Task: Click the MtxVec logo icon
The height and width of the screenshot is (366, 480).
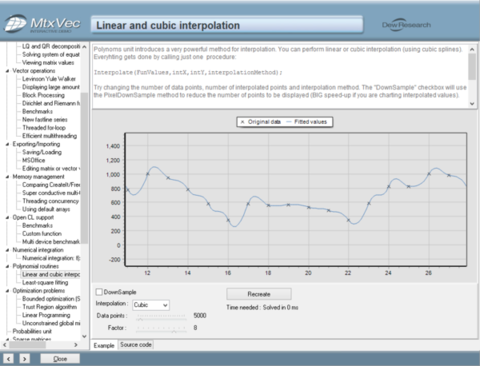Action: point(15,23)
